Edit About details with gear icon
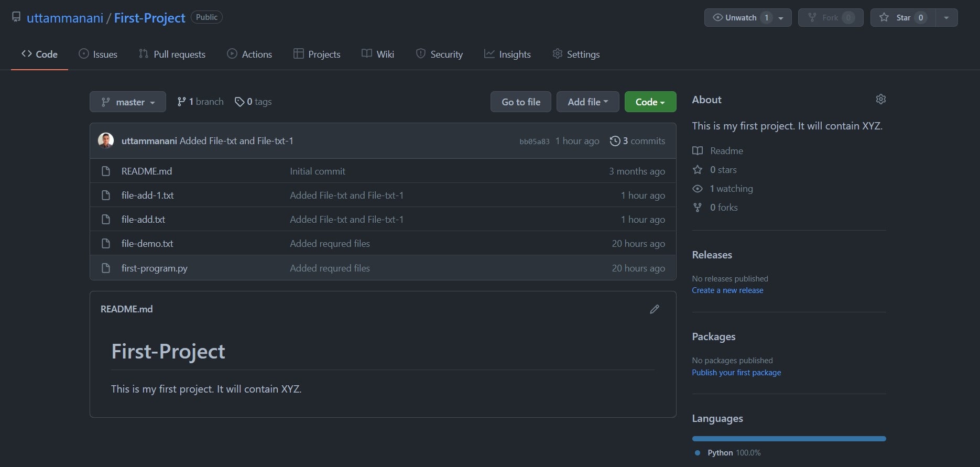Screen dimensions: 980x467 [x=881, y=99]
